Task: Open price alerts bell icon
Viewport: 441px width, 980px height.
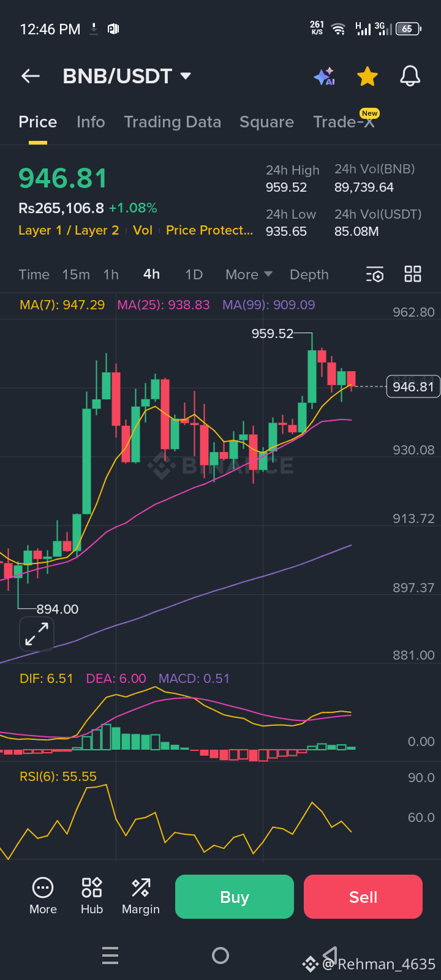Action: (x=410, y=76)
